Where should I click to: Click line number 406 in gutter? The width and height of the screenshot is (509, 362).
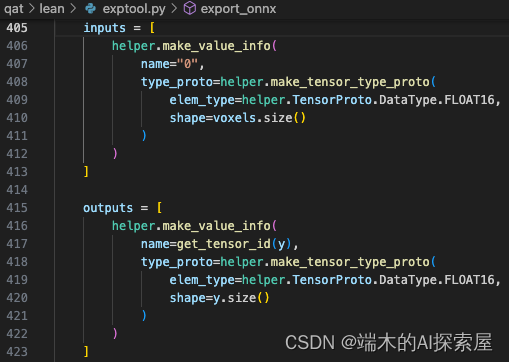click(17, 46)
